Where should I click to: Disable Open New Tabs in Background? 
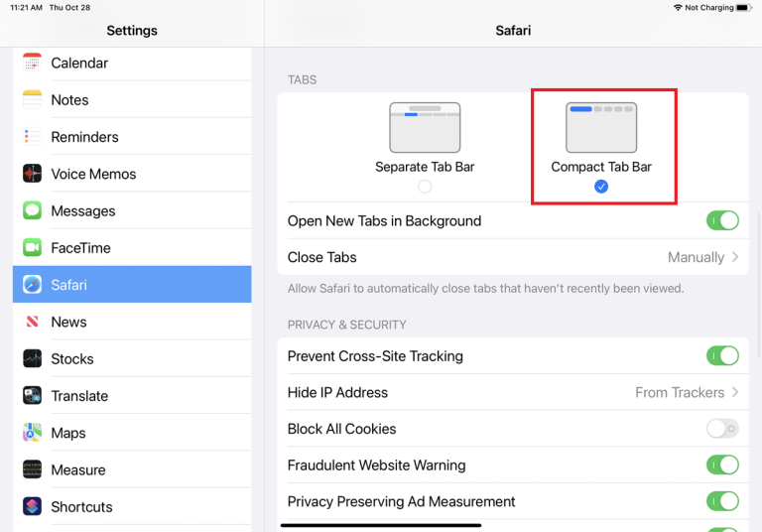point(721,220)
